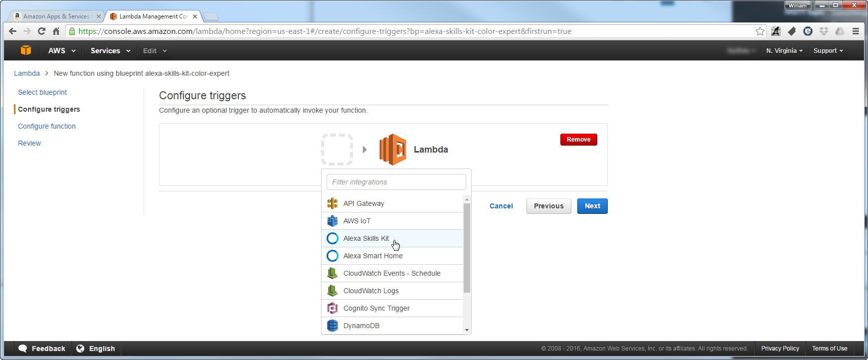Click the Filter integrations input field
Screen dimensions: 868x360
point(396,182)
